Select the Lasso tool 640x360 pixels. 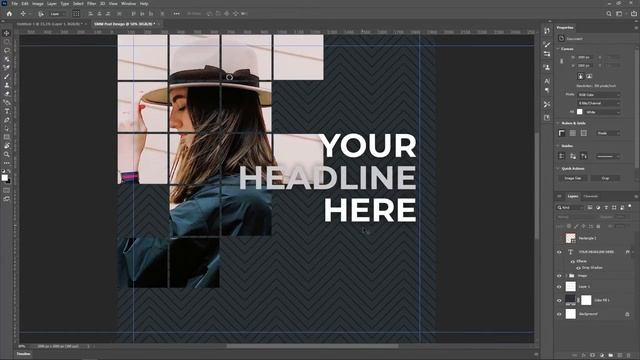point(7,51)
